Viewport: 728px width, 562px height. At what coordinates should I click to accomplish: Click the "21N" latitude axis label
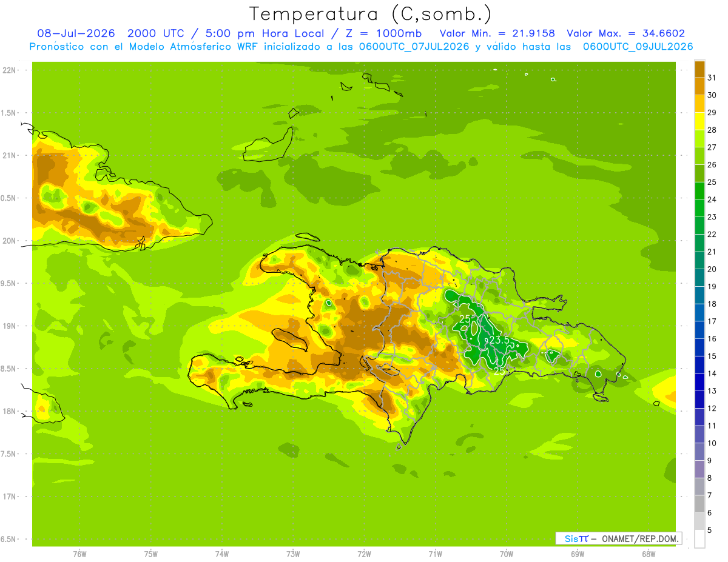click(x=8, y=156)
